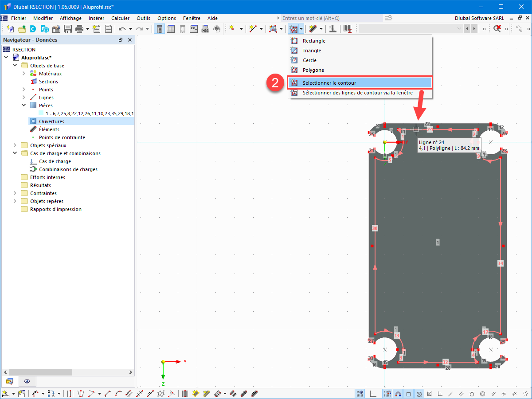The height and width of the screenshot is (399, 532).
Task: Toggle the square snap option in status bar
Action: [408, 394]
